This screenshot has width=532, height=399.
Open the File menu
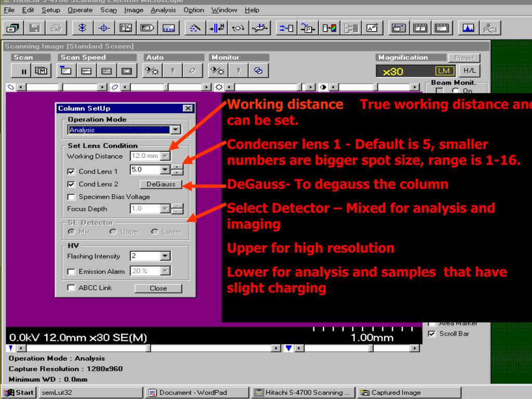tap(9, 10)
